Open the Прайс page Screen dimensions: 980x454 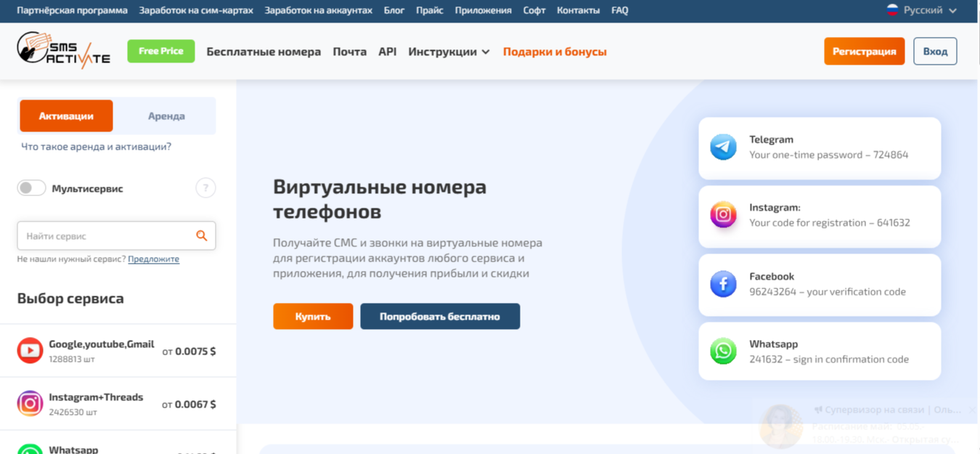point(430,10)
